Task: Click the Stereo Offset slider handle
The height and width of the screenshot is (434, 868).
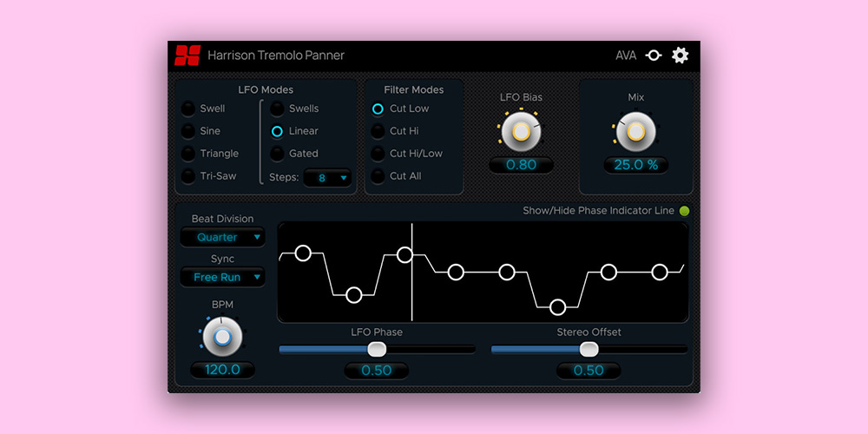Action: point(589,349)
